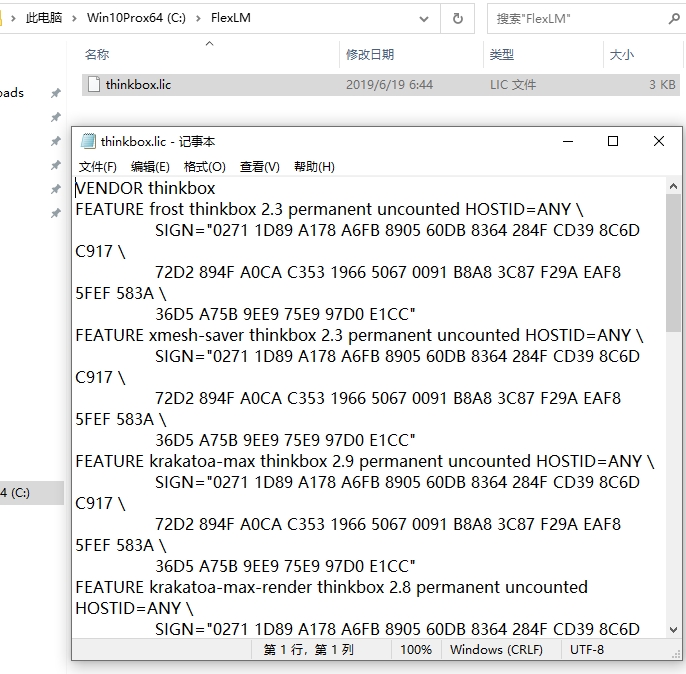
Task: Minimize the thinkbox.lic Notepad window
Action: (568, 141)
